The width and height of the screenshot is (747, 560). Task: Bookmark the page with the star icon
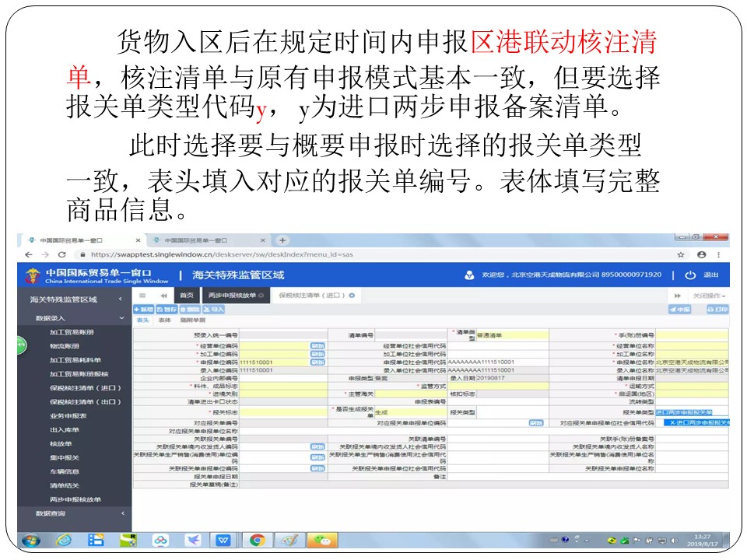click(681, 254)
